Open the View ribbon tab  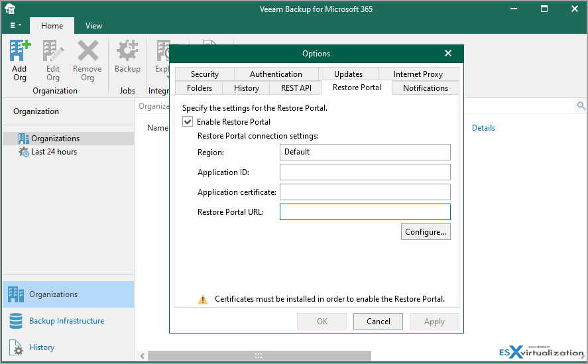coord(93,25)
